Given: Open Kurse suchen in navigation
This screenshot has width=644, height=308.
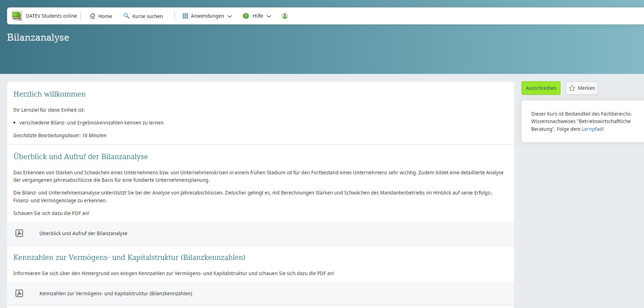Looking at the screenshot, I should pyautogui.click(x=143, y=16).
